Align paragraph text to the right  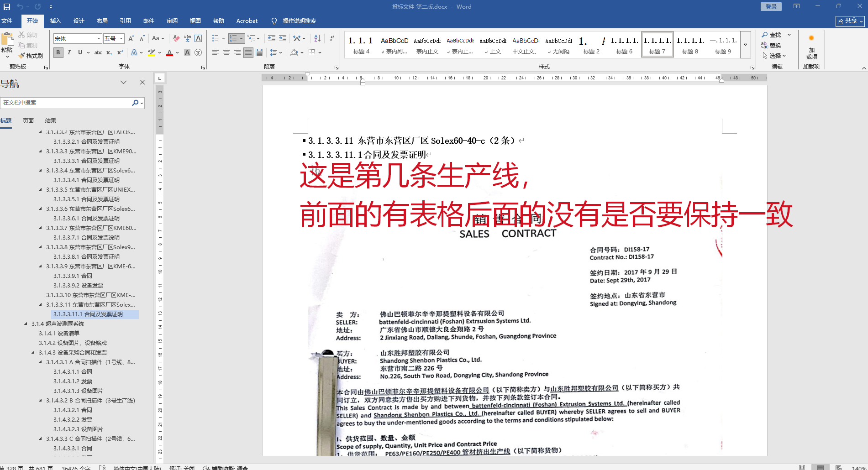coord(237,52)
